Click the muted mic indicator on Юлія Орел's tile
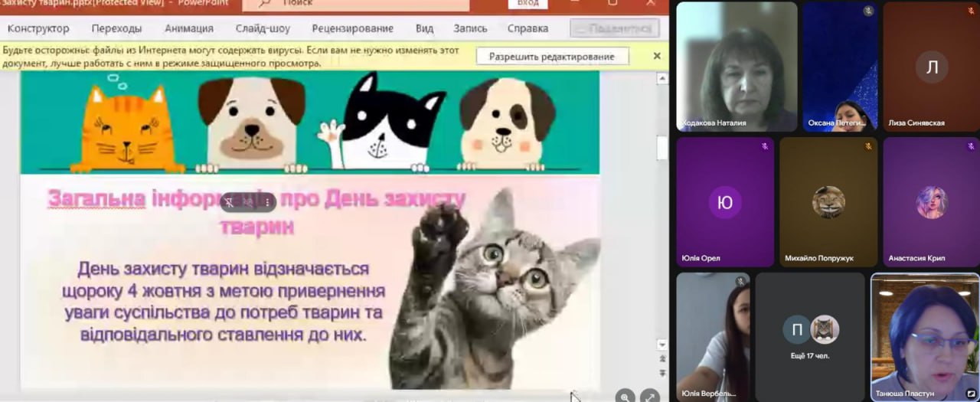Screen dimensions: 980x402 click(765, 145)
